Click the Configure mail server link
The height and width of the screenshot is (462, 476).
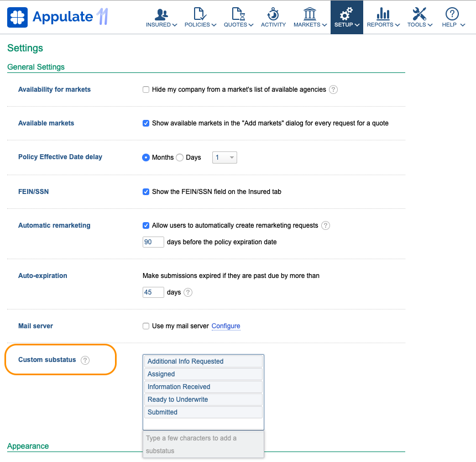pyautogui.click(x=226, y=326)
